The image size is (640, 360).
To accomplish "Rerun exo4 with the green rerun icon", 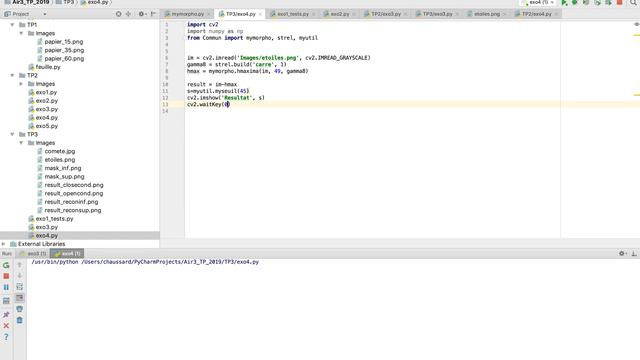I will (x=6, y=265).
